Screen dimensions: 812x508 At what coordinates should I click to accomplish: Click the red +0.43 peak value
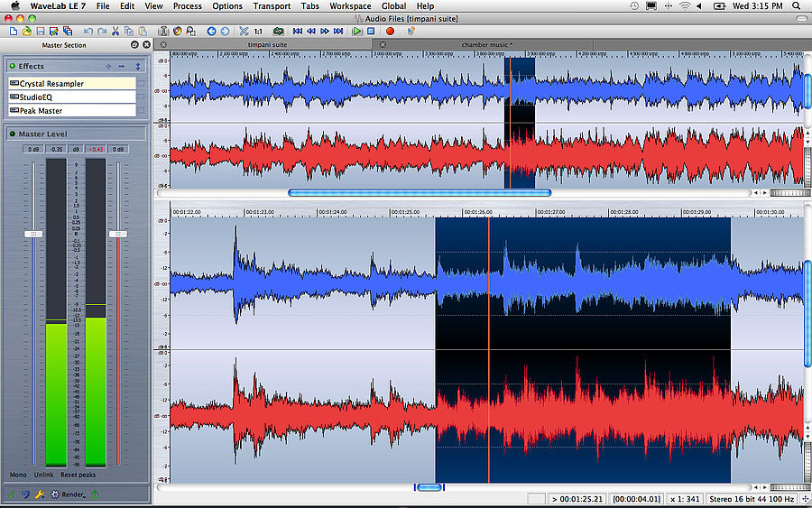[96, 149]
